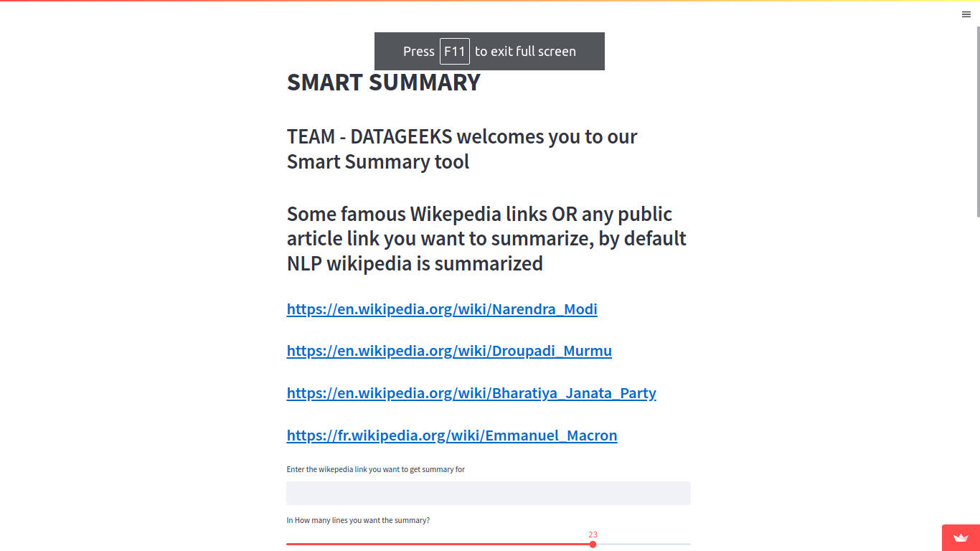The height and width of the screenshot is (551, 980).
Task: Click the Streamlit crown badge icon
Action: point(961,538)
